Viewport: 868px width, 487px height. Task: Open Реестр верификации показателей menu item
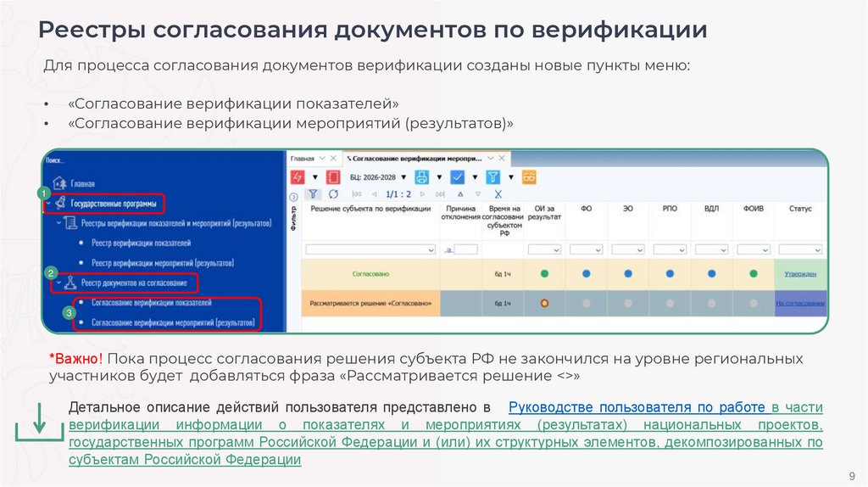[x=142, y=243]
